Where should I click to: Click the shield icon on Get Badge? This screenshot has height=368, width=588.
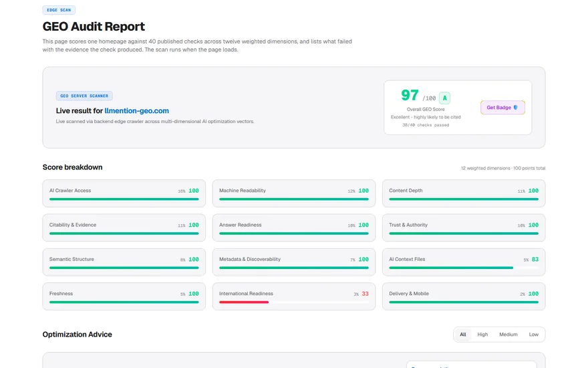pos(515,108)
